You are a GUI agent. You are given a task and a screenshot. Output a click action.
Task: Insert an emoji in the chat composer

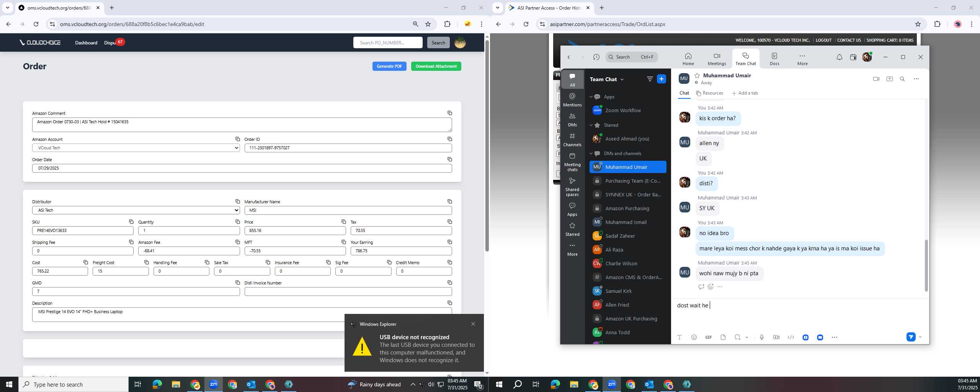pyautogui.click(x=694, y=337)
